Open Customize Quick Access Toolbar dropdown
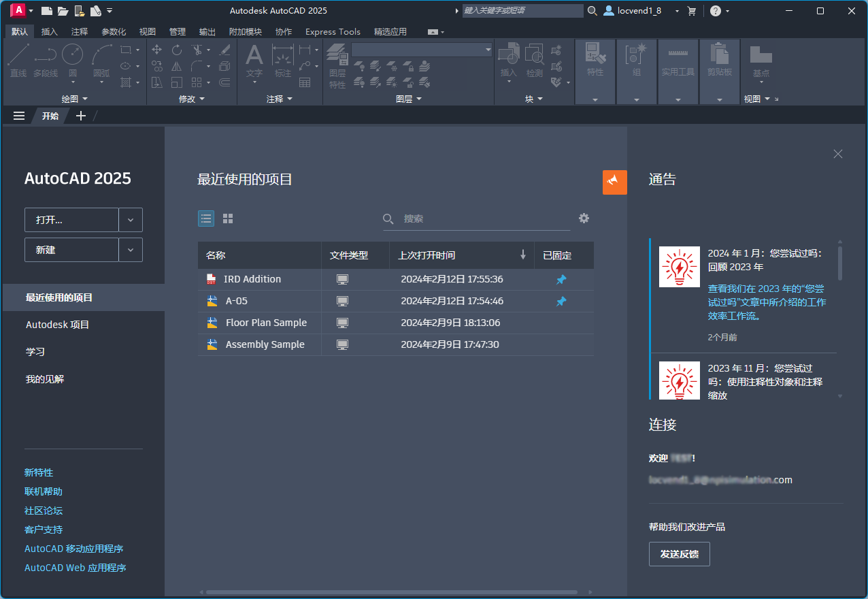The width and height of the screenshot is (868, 599). [110, 11]
